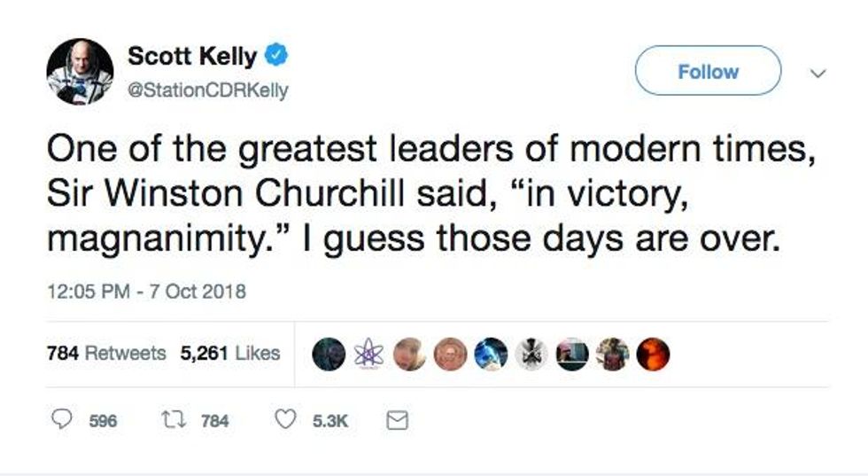Expand the chevron menu beside Follow
Viewport: 868px width, 476px height.
pyautogui.click(x=818, y=74)
